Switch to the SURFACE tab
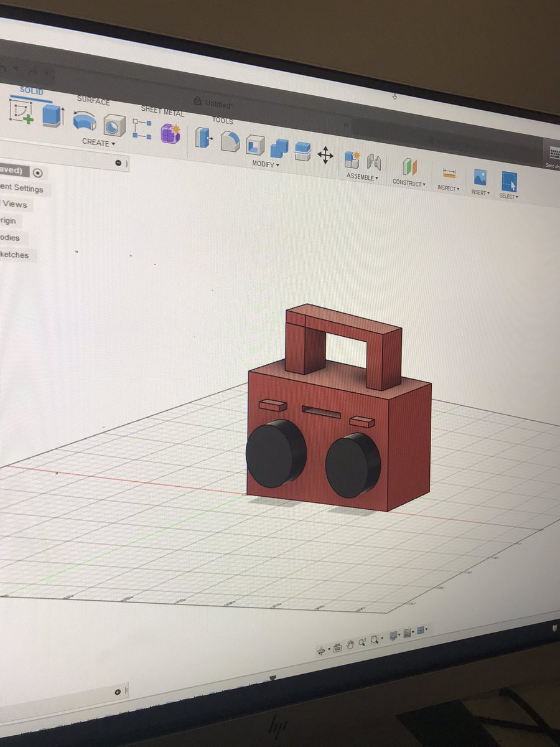 click(93, 100)
